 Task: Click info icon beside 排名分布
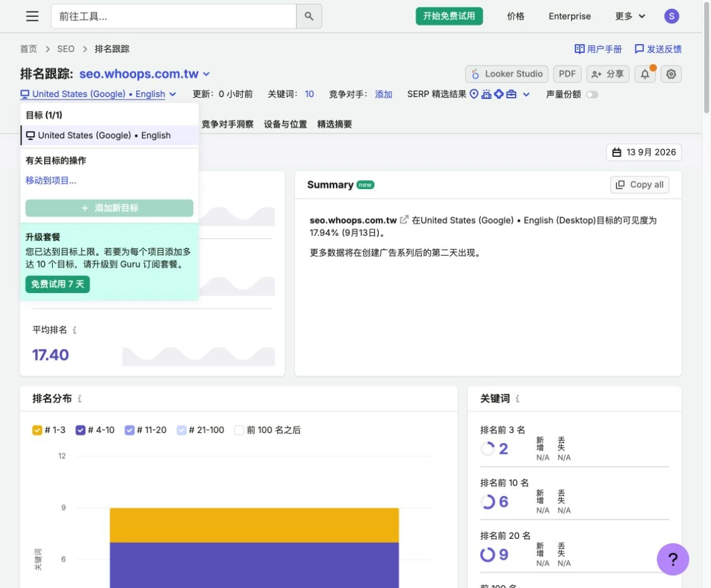click(79, 398)
